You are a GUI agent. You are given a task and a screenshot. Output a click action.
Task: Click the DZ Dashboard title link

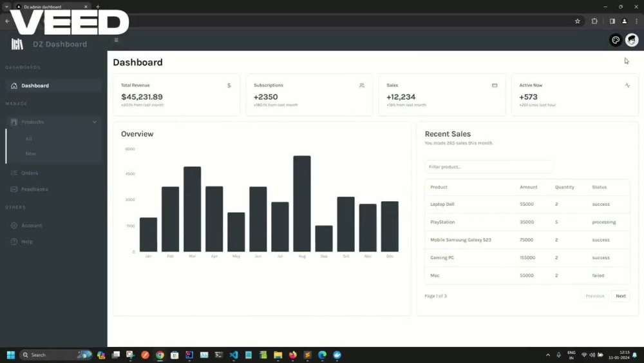click(60, 44)
